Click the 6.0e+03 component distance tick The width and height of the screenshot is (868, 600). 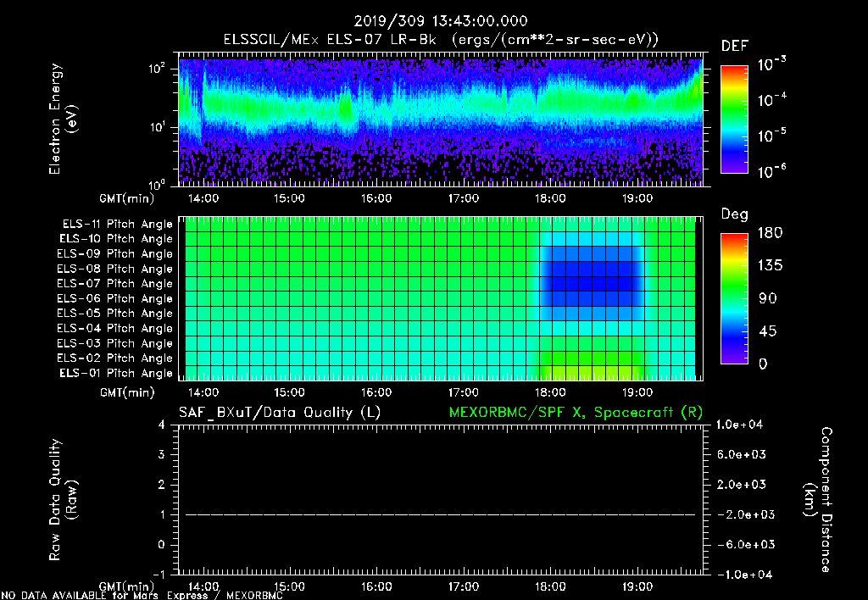[742, 454]
